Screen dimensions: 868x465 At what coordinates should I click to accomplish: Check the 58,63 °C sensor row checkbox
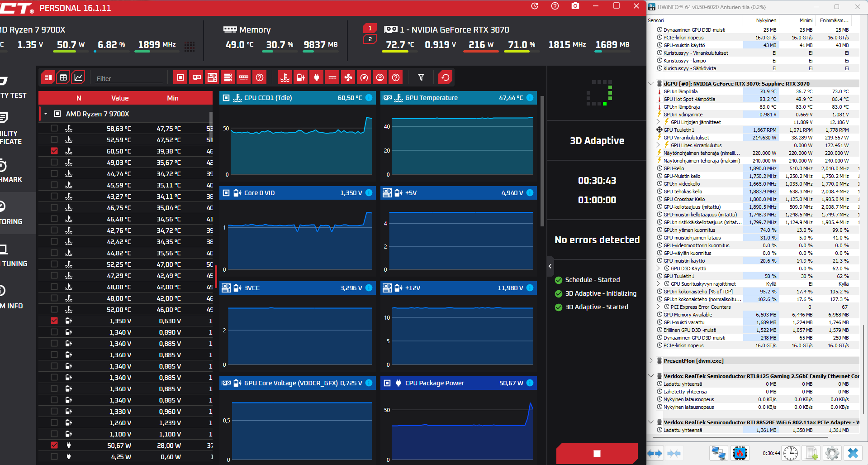click(54, 128)
